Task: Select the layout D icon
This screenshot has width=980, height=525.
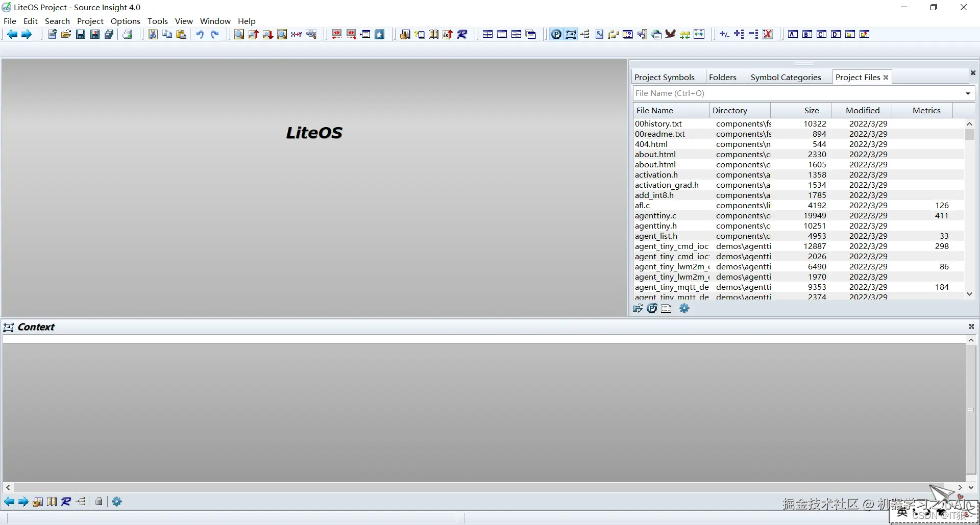Action: pos(836,34)
